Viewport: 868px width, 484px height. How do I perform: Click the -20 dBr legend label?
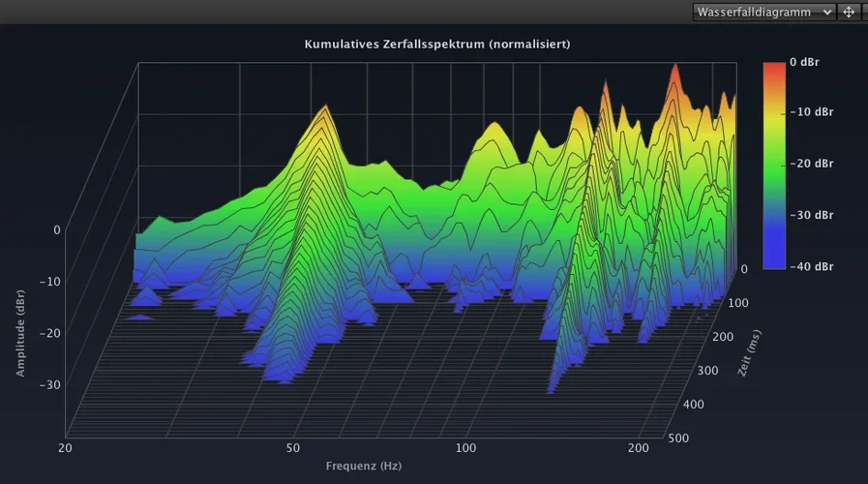(x=812, y=164)
